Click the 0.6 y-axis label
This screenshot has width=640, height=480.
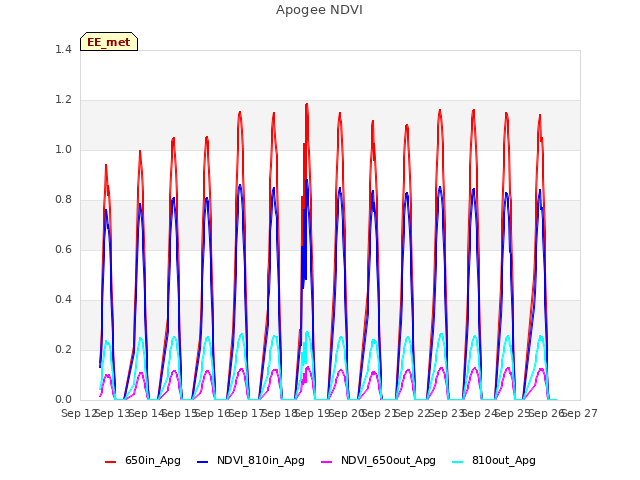63,249
